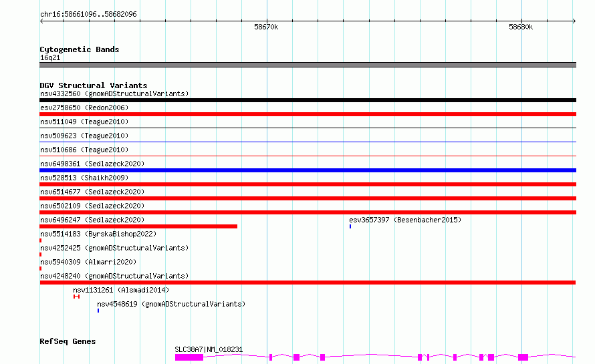Click the red esv2758650 variant bar
Screen dimensions: 595x364
point(308,114)
